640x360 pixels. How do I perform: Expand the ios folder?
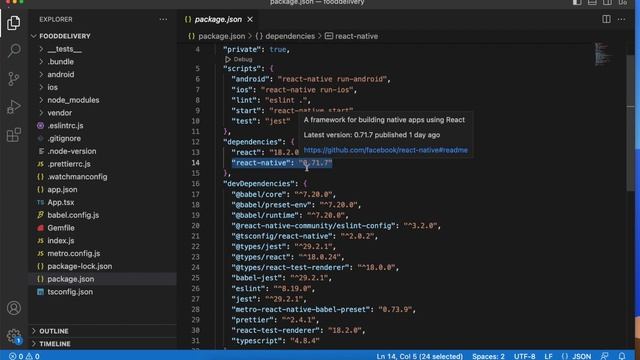click(x=102, y=87)
